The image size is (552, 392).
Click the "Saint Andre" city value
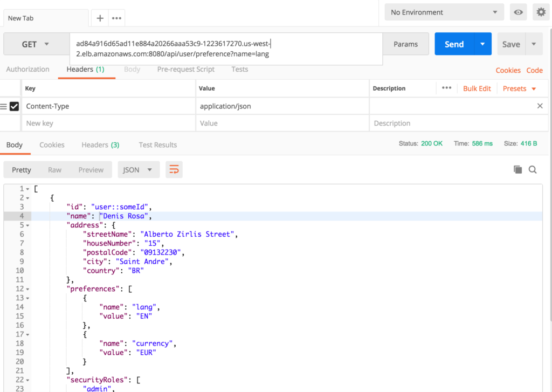point(142,262)
